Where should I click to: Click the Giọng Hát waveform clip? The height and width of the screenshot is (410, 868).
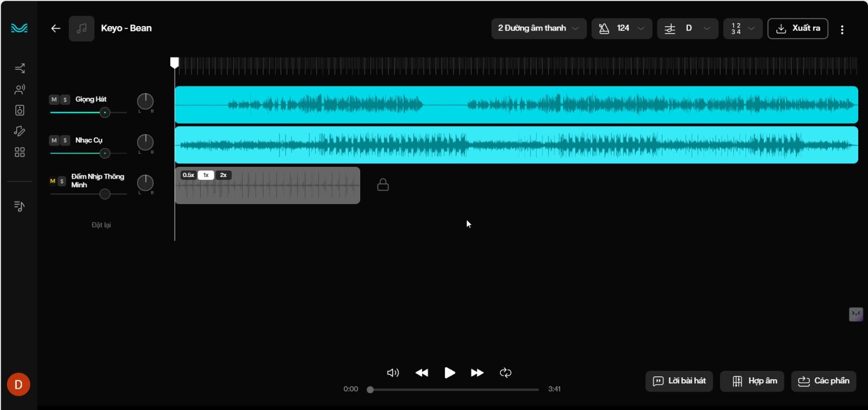click(516, 104)
